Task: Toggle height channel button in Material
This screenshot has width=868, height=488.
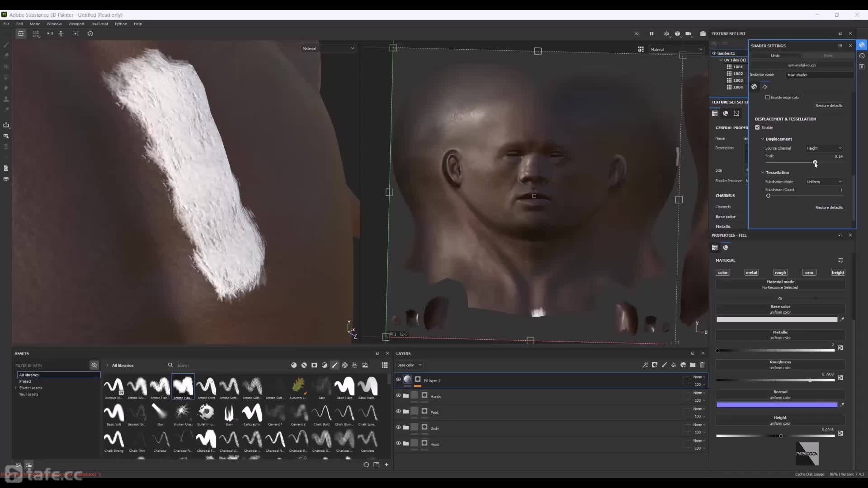Action: 838,272
